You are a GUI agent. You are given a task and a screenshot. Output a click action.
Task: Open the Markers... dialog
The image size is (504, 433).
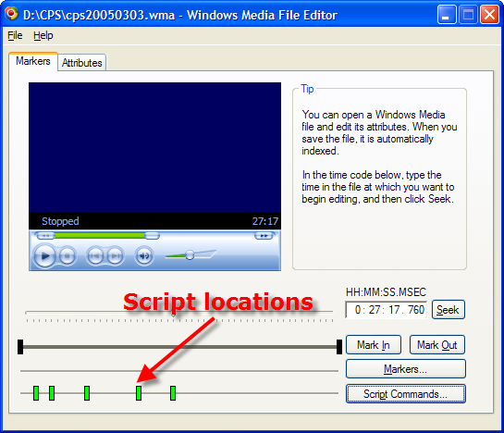406,368
